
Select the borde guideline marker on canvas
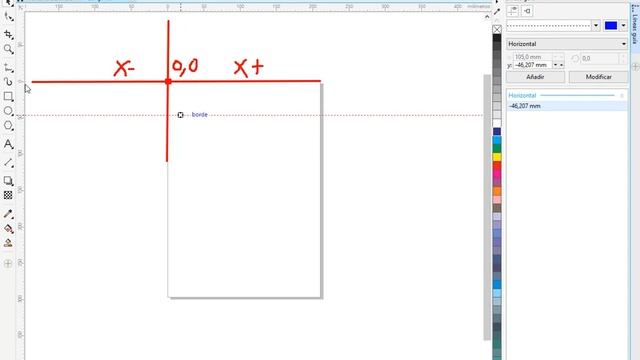pos(180,115)
